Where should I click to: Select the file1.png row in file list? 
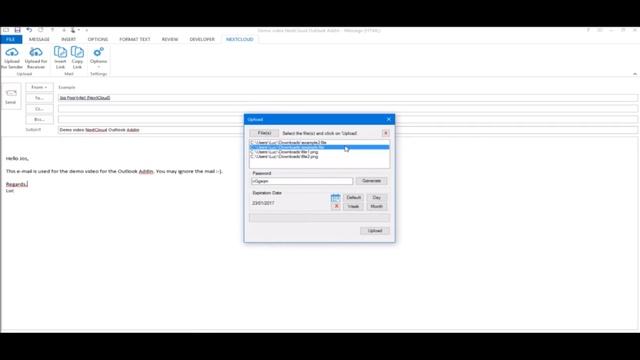point(319,152)
